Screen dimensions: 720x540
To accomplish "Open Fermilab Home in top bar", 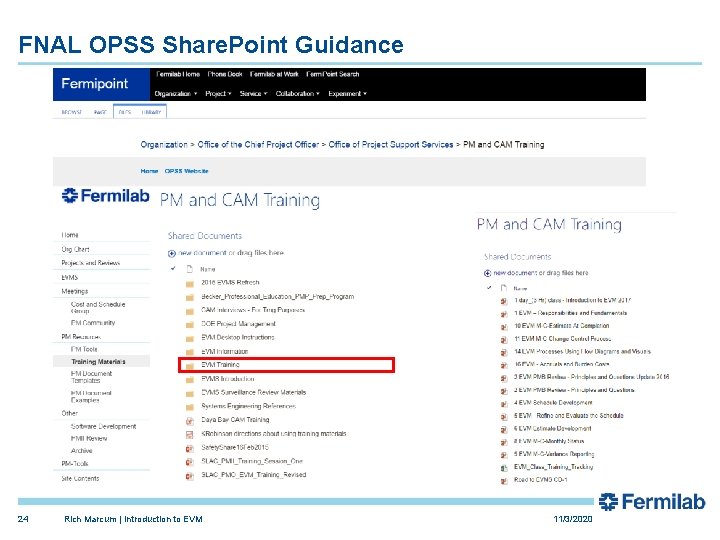I will click(178, 74).
